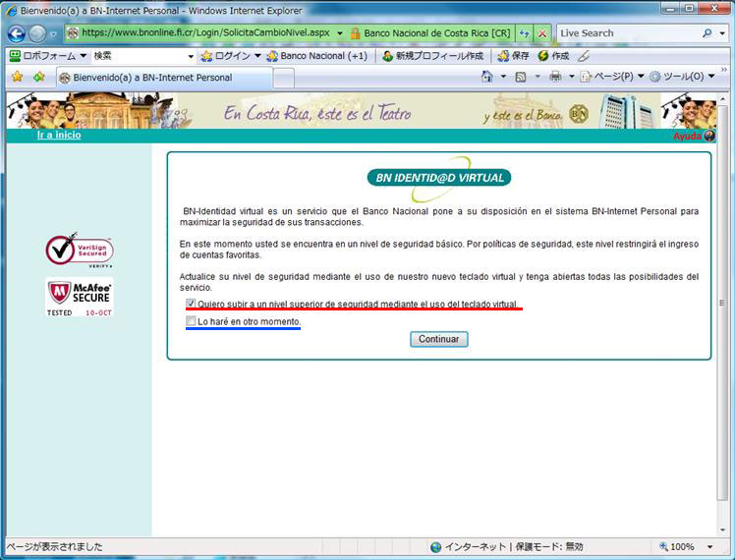Click the BN IDENTID@D VIRTUAL logo
735x560 pixels.
point(439,178)
